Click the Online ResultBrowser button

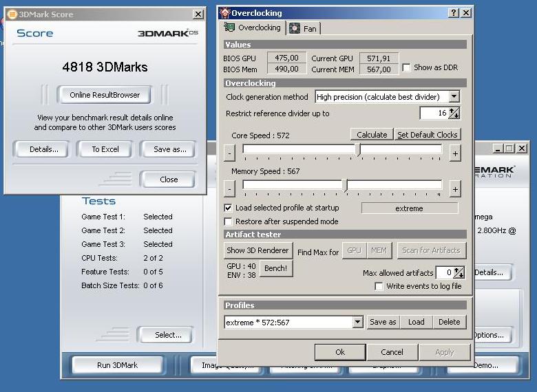coord(105,95)
